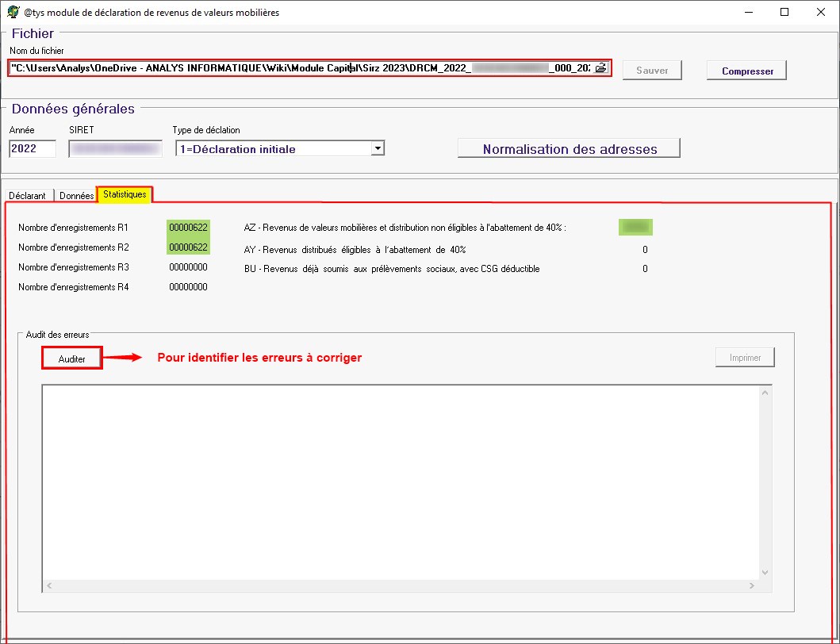Click the audit list scroll right arrow
The image size is (840, 644).
[752, 585]
